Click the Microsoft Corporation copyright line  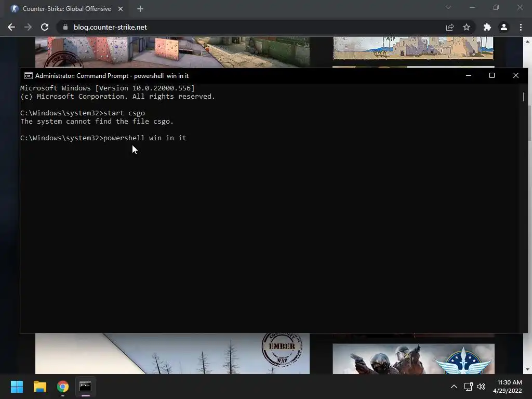pyautogui.click(x=118, y=96)
